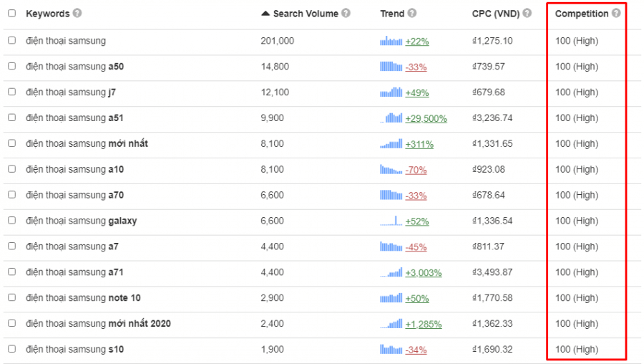This screenshot has width=644, height=364.
Task: Click the help icon beside Search Volume
Action: pyautogui.click(x=346, y=14)
